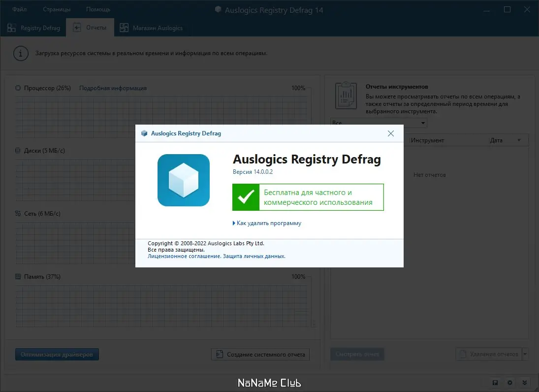539x392 pixels.
Task: Open the Помощь menu
Action: click(98, 9)
